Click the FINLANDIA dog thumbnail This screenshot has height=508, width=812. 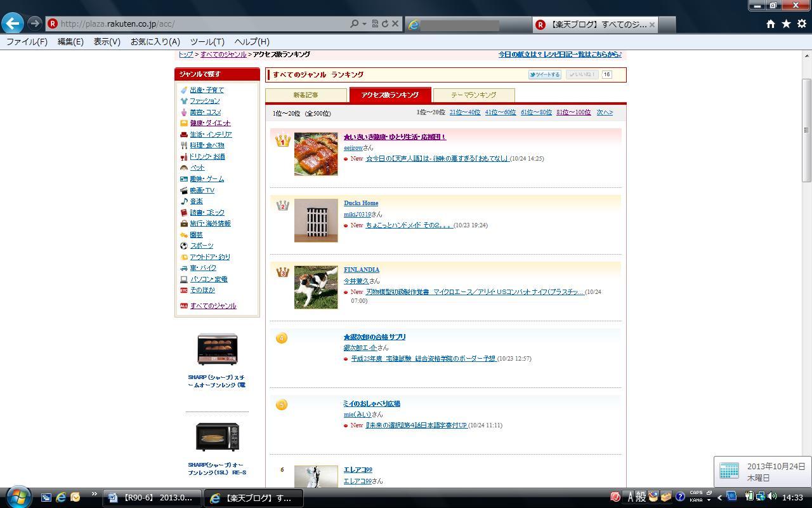tap(316, 287)
